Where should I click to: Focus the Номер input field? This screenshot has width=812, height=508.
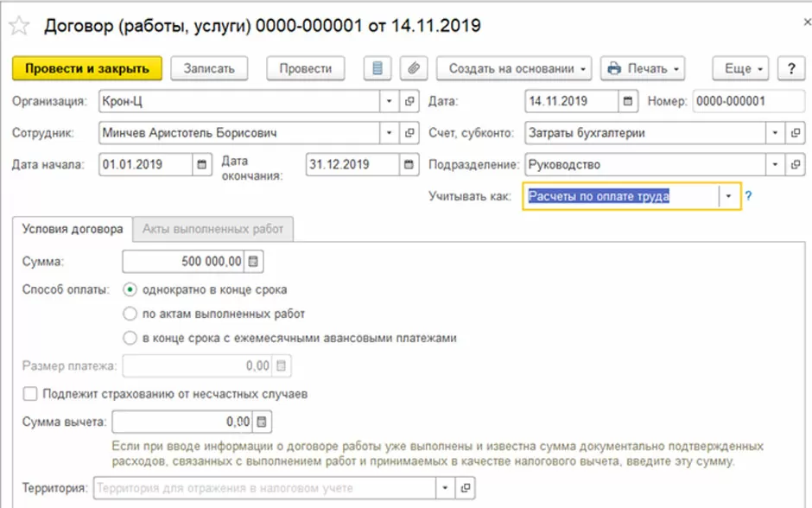(x=749, y=101)
